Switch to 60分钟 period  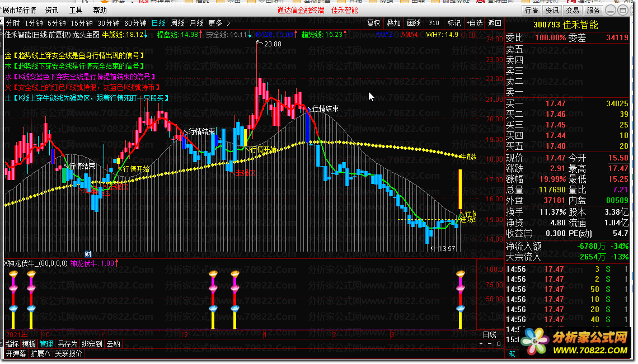[135, 23]
